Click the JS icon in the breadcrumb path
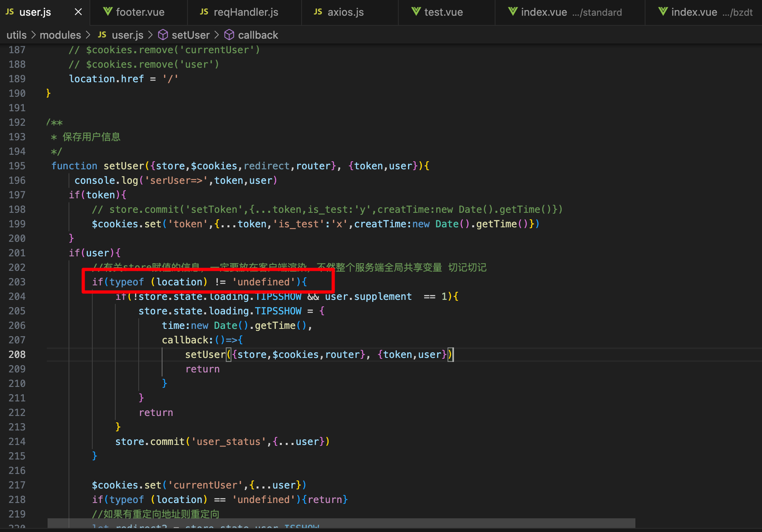Screen dimensions: 762x532 [102, 35]
